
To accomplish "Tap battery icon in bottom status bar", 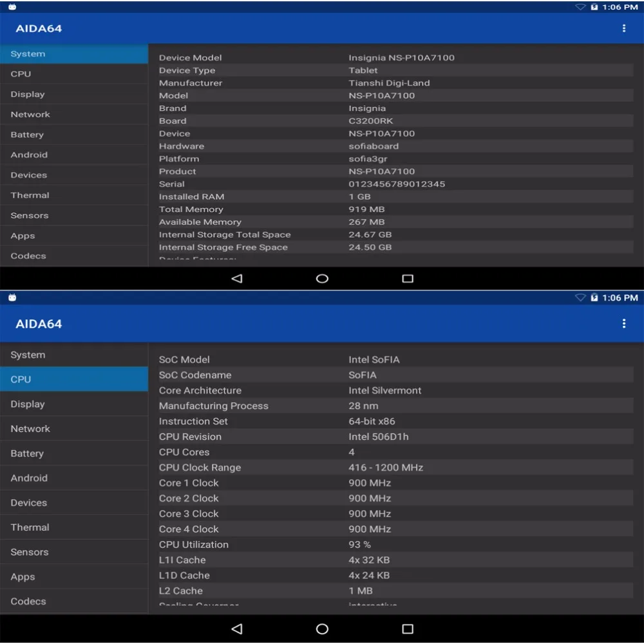I will click(x=594, y=298).
